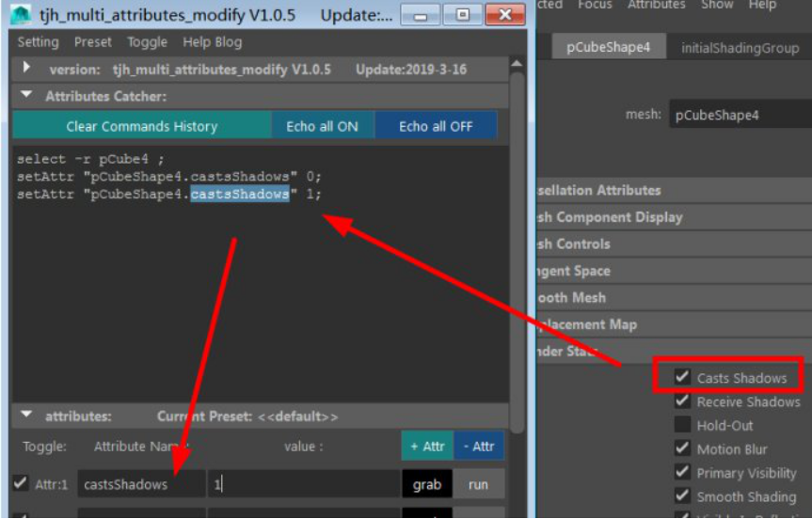Remove an attribute row with - Attr
This screenshot has height=519, width=812.
pyautogui.click(x=479, y=446)
